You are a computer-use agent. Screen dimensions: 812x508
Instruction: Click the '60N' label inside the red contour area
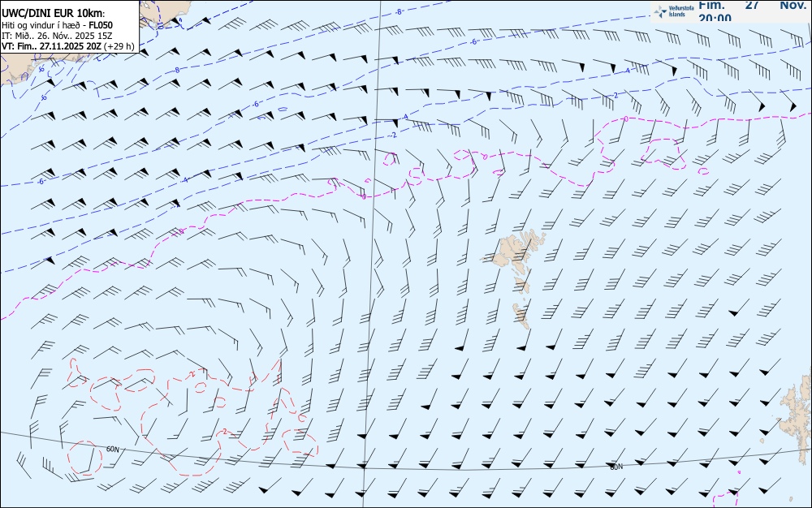tap(112, 449)
